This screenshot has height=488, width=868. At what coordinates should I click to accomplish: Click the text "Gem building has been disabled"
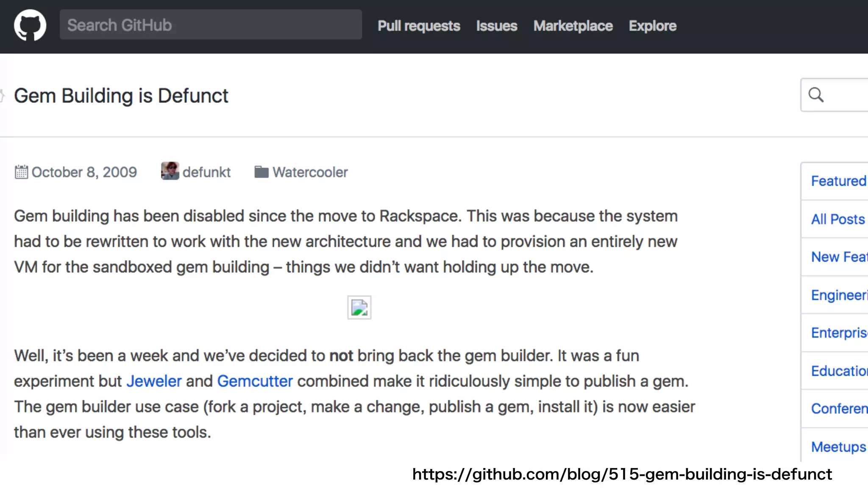pyautogui.click(x=129, y=216)
